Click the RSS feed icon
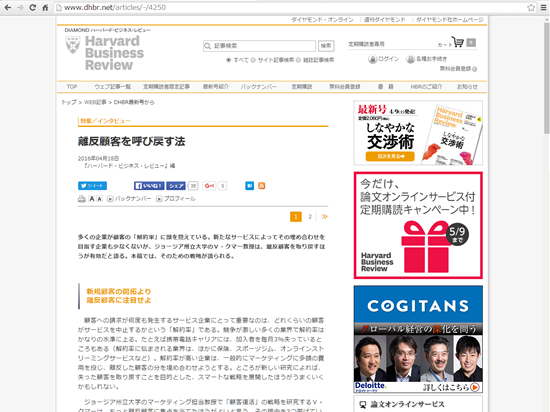 pos(262,186)
